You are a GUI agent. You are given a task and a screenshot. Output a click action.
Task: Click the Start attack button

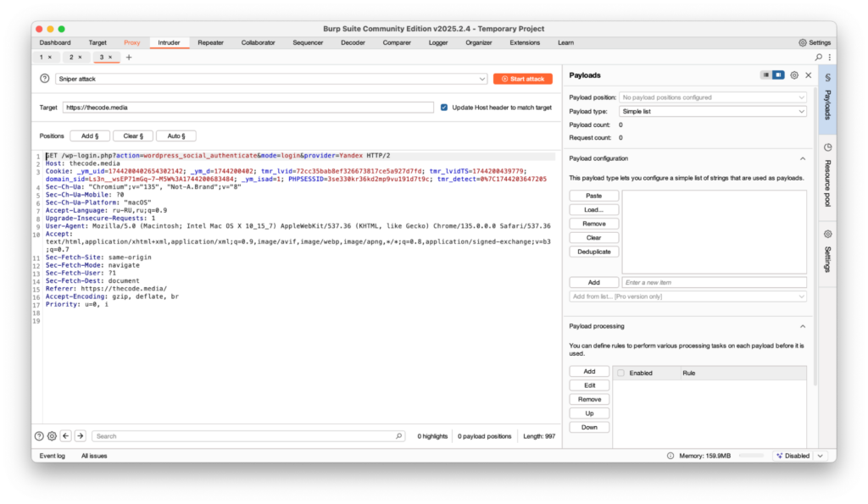coord(522,77)
